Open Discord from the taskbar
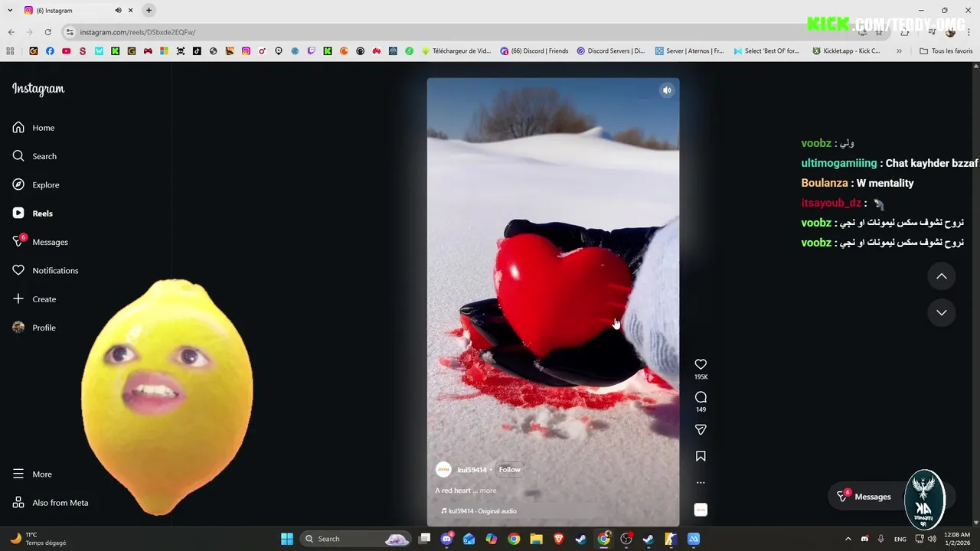Viewport: 980px width, 551px height. tap(447, 539)
